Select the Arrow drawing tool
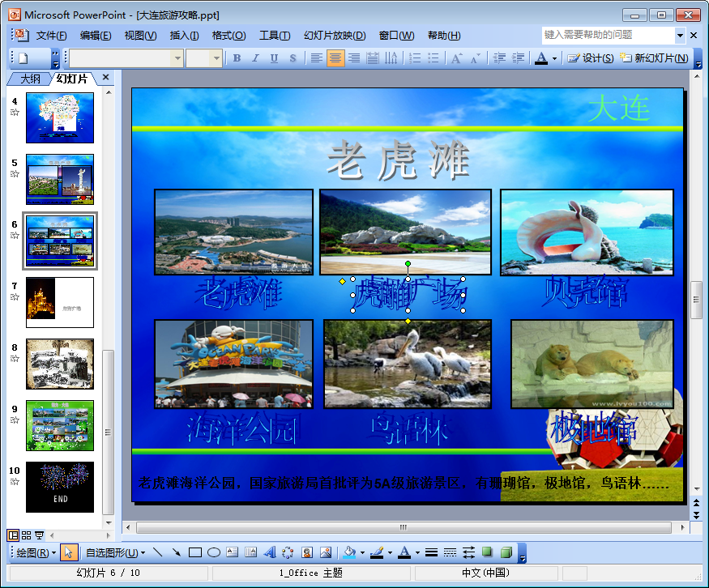This screenshot has height=588, width=709. [177, 552]
